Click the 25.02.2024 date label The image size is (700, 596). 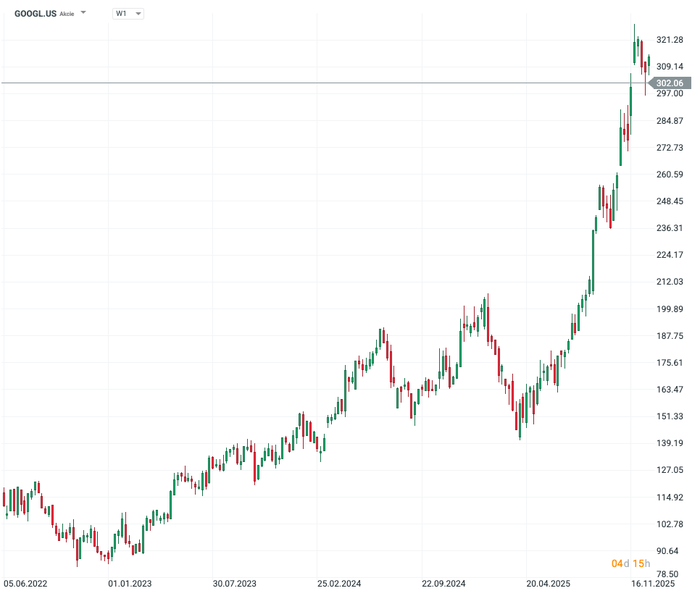tap(339, 583)
